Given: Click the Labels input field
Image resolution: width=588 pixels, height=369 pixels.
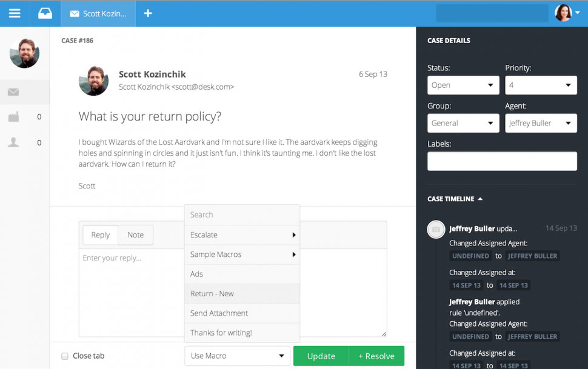Looking at the screenshot, I should [x=502, y=161].
